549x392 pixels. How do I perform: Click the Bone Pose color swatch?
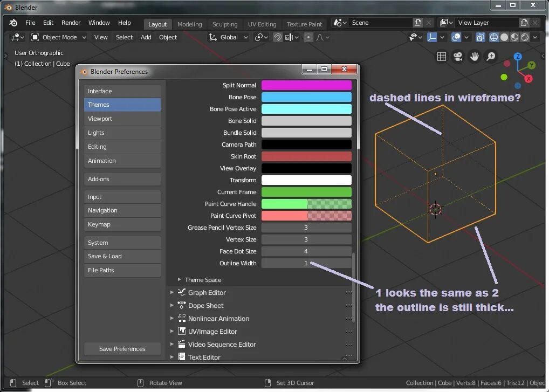pos(306,97)
